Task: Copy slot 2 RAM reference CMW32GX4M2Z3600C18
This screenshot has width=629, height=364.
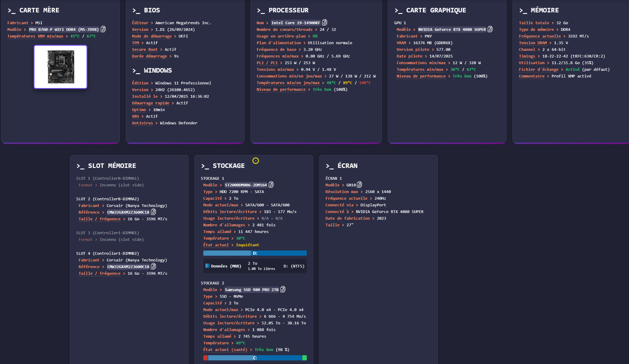Action: coord(153,212)
